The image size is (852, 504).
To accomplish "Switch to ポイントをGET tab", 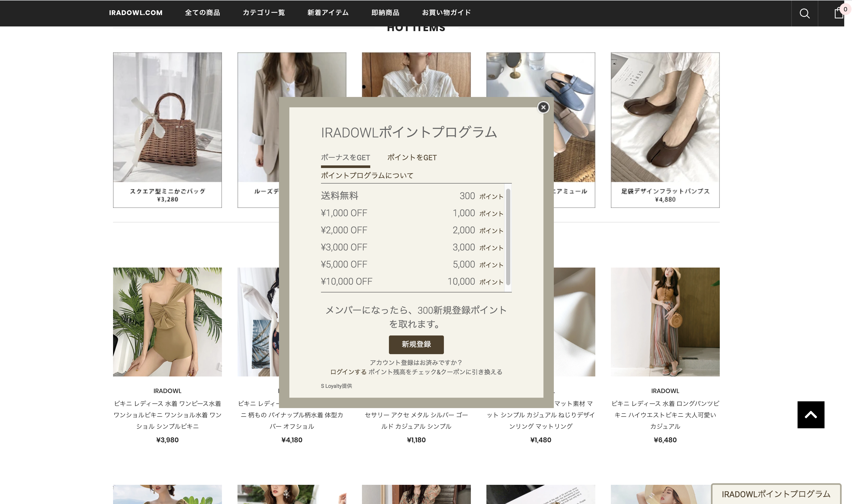I will [412, 158].
